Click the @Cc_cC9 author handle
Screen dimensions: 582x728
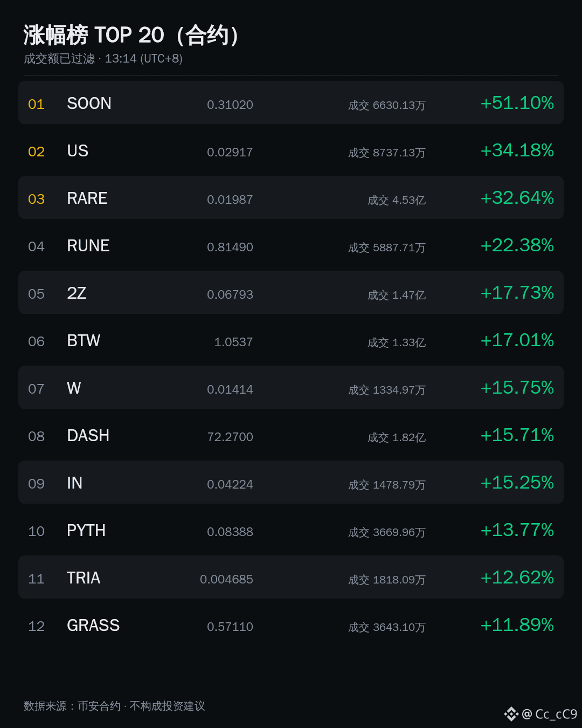pyautogui.click(x=550, y=714)
